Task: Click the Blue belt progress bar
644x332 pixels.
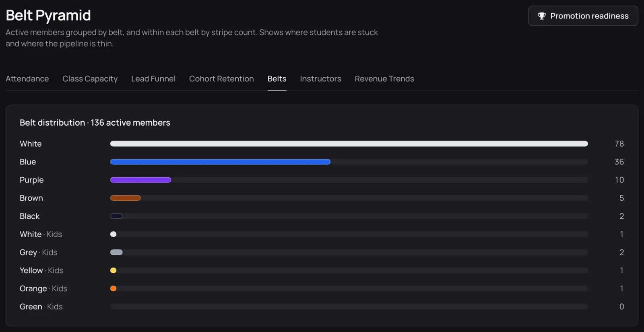Action: (x=220, y=162)
